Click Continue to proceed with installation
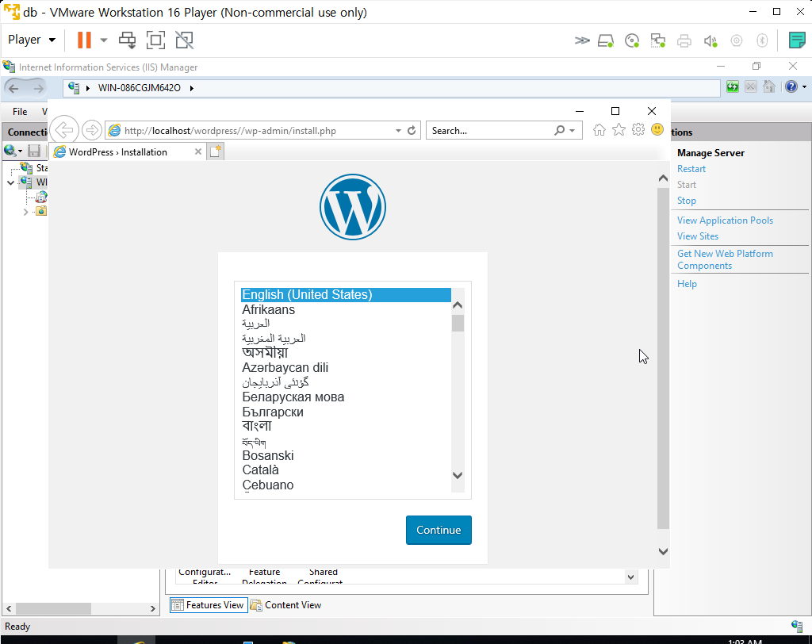812x644 pixels. [439, 530]
